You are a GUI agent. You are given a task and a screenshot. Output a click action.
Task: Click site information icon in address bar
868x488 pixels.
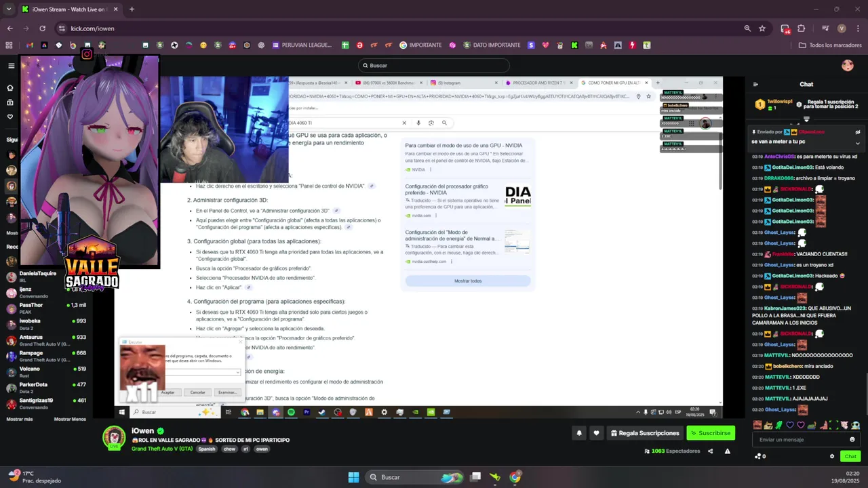[62, 28]
